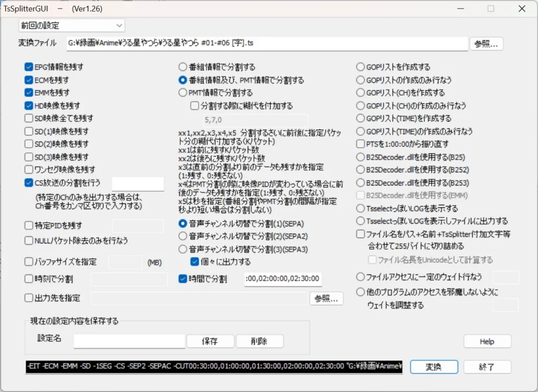Screen dimensions: 538x392
Task: Click the 設定名 text input field
Action: [129, 341]
